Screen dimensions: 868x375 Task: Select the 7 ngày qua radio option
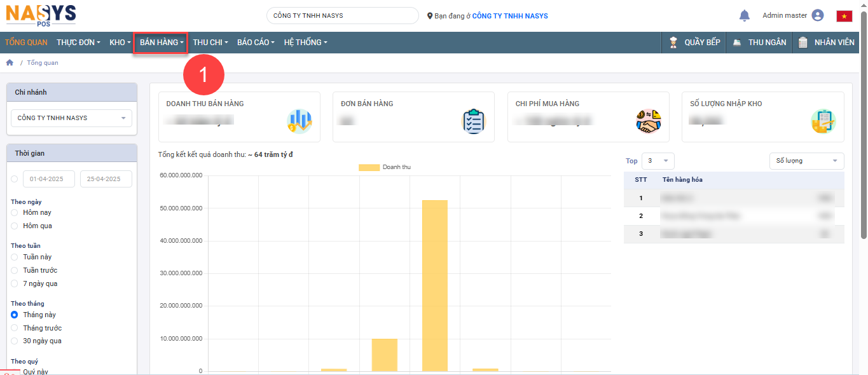pyautogui.click(x=15, y=283)
